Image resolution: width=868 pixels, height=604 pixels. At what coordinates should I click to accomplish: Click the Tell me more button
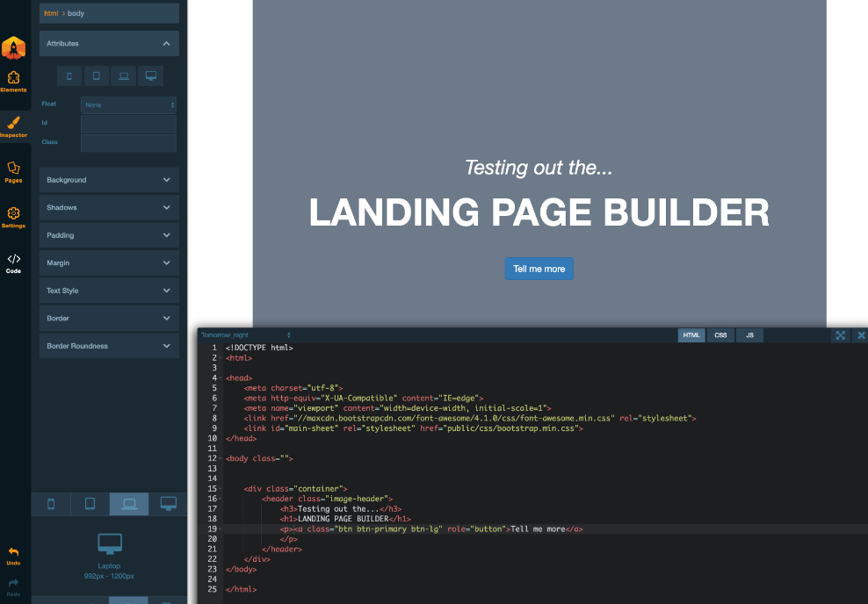539,269
